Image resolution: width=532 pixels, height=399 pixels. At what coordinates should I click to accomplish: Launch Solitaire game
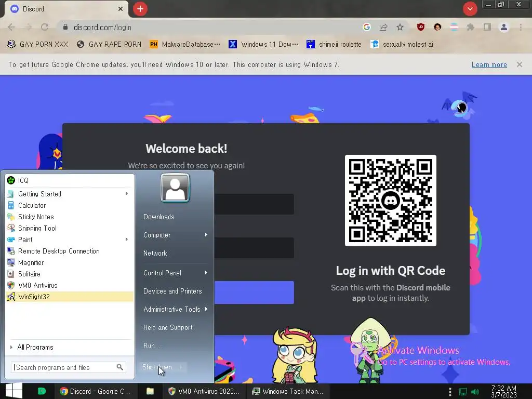tap(70, 274)
